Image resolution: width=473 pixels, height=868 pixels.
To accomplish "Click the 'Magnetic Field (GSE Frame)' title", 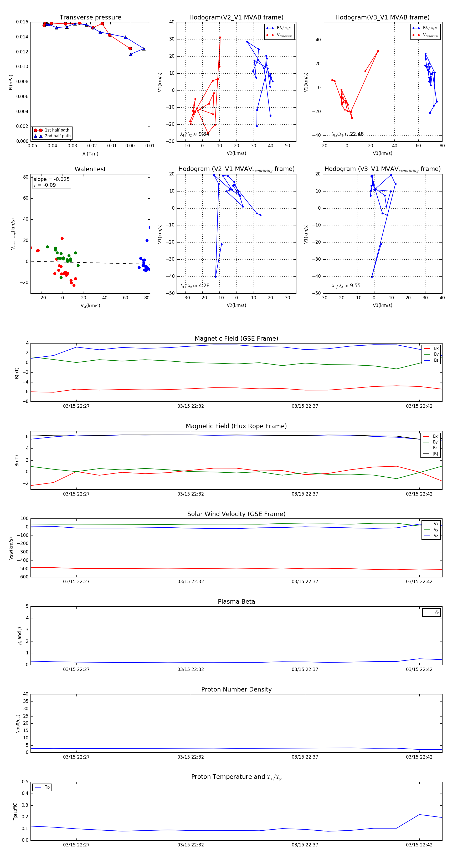I will (x=236, y=339).
